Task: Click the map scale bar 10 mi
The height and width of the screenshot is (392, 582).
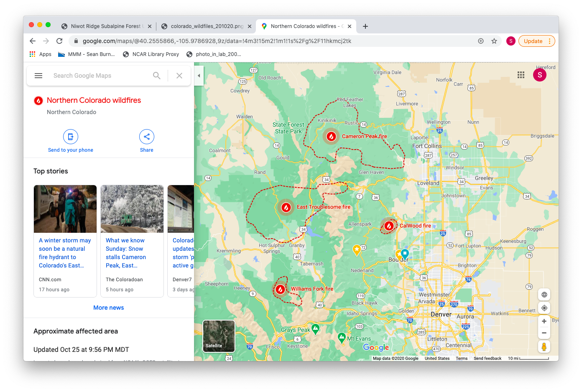Action: point(528,359)
